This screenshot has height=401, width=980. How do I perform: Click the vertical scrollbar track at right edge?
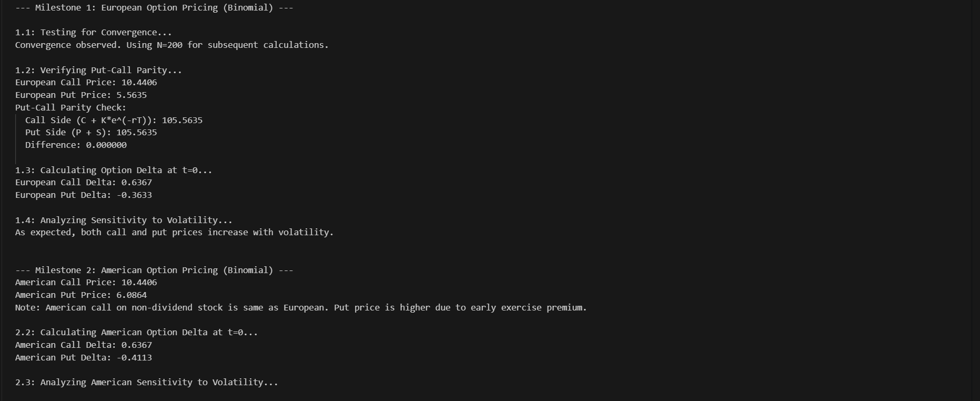click(976, 200)
